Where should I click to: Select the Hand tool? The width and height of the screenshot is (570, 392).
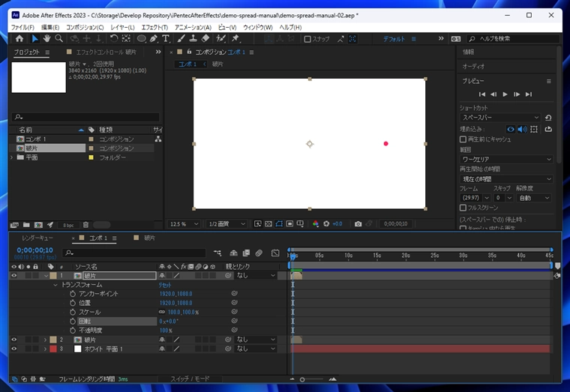(46, 38)
